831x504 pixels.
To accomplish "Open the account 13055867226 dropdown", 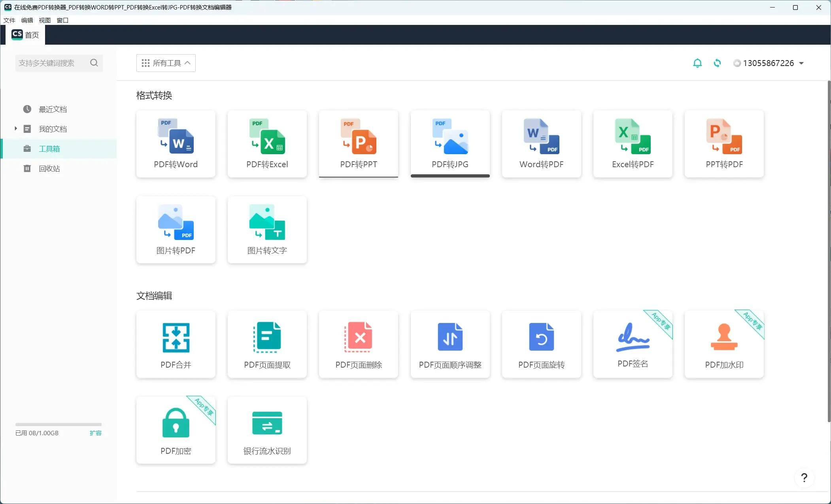I will point(769,63).
